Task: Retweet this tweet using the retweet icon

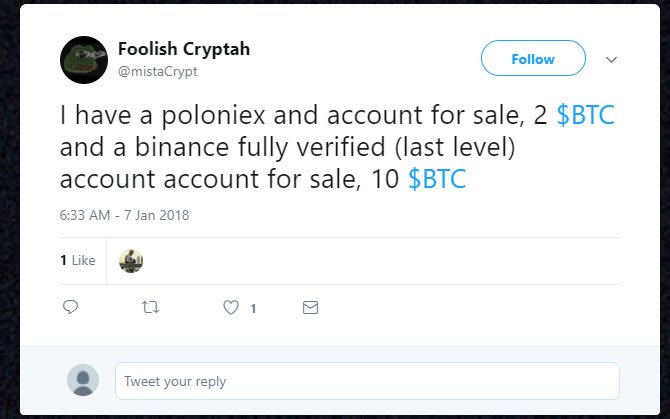Action: [150, 308]
